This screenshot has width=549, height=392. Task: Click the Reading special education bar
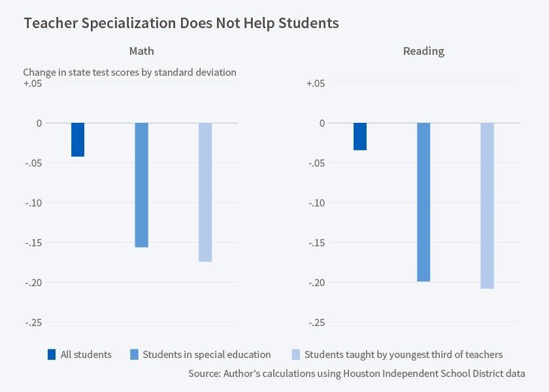pyautogui.click(x=424, y=202)
